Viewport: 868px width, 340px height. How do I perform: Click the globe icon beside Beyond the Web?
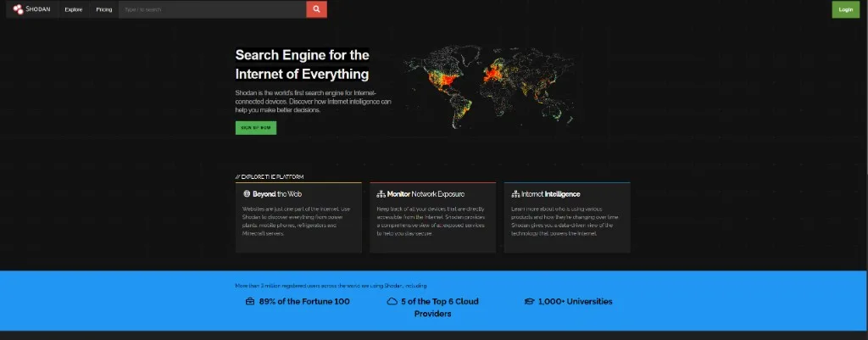point(247,194)
